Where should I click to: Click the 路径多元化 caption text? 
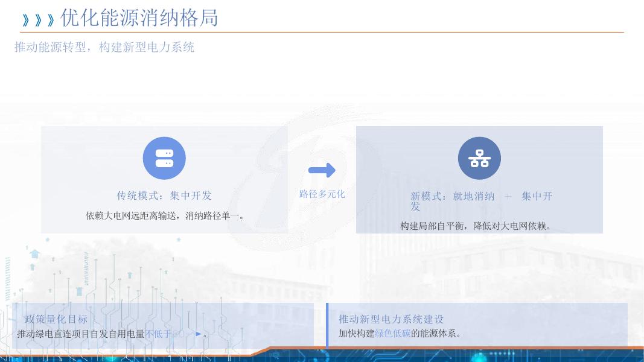coord(322,194)
